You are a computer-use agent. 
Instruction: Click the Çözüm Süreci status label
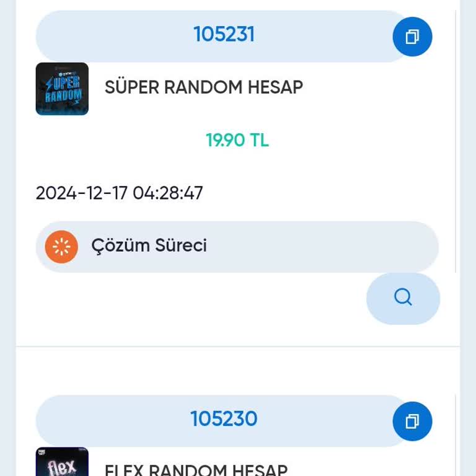pyautogui.click(x=149, y=246)
